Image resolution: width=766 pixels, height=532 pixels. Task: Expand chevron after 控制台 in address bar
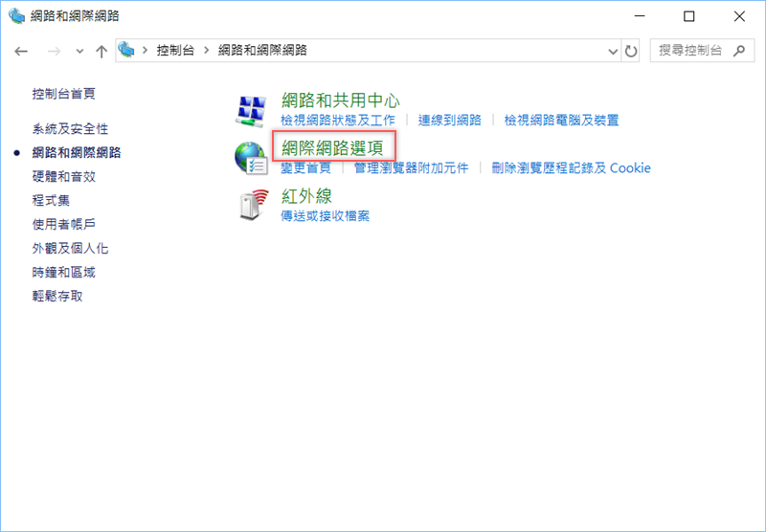pyautogui.click(x=206, y=51)
